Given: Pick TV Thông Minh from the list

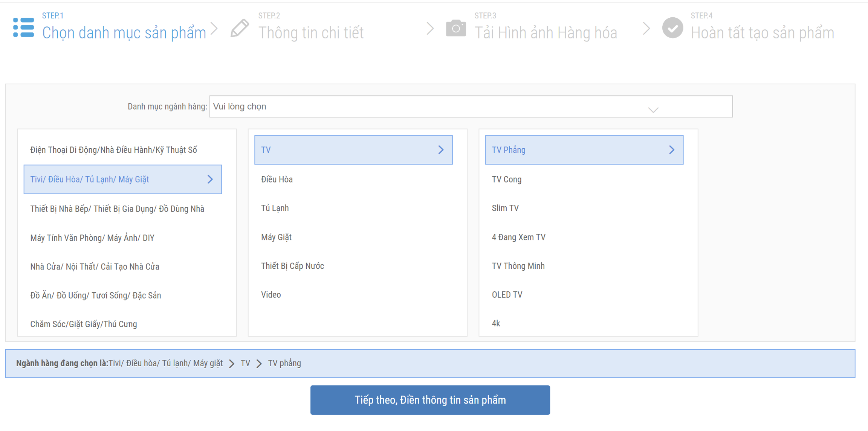Looking at the screenshot, I should (518, 266).
